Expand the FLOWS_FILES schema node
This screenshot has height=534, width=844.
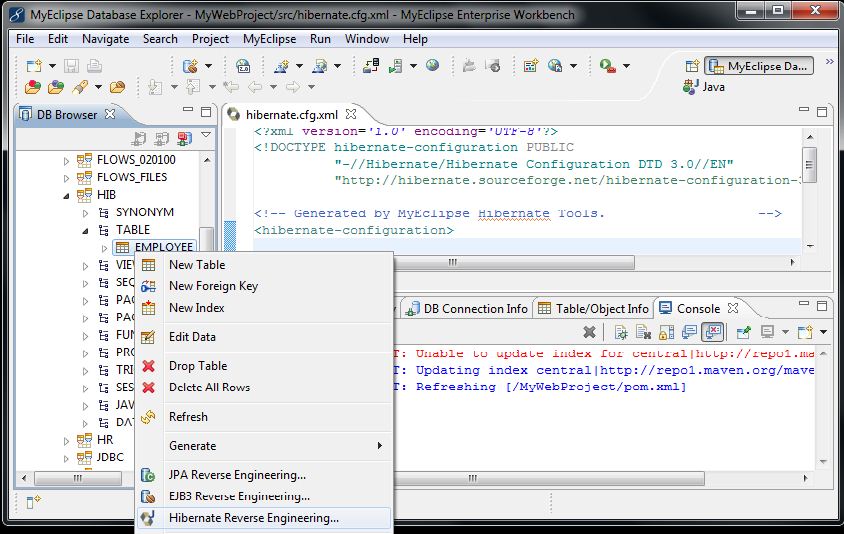[x=66, y=178]
